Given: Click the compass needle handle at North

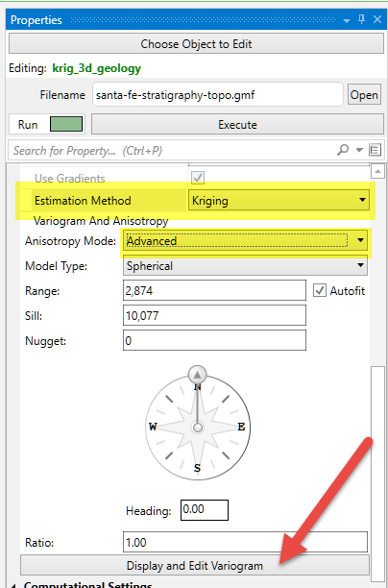Looking at the screenshot, I should (x=197, y=375).
